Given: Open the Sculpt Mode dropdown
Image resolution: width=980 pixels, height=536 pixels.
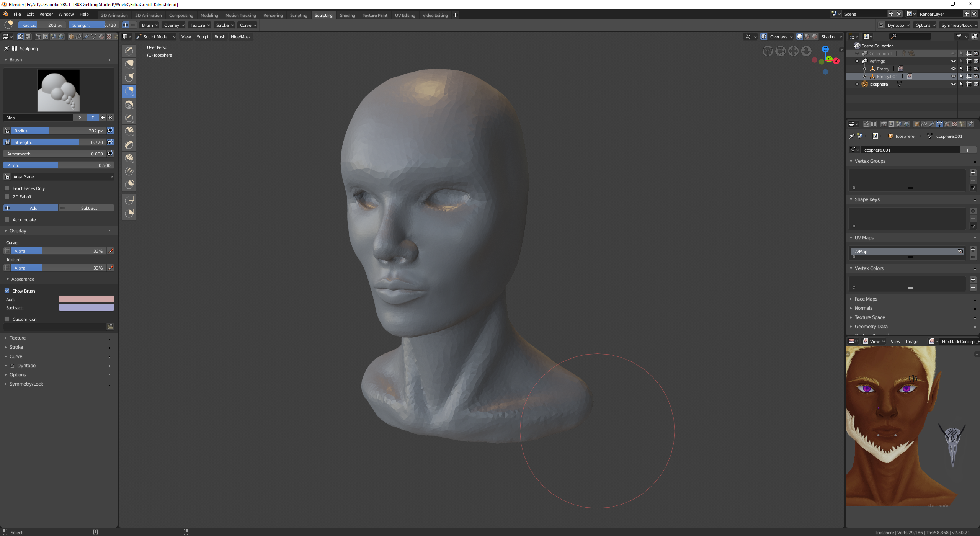Looking at the screenshot, I should click(x=156, y=37).
